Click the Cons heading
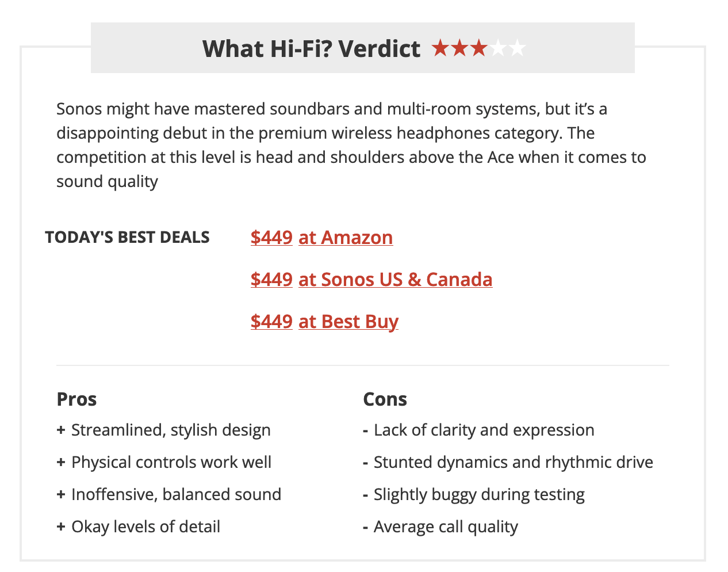Viewport: 728px width, 572px height. coord(385,399)
